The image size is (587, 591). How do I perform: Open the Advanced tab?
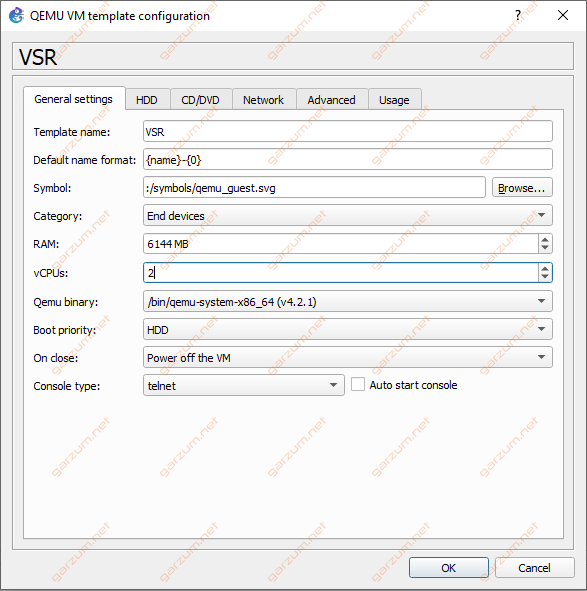[x=331, y=100]
